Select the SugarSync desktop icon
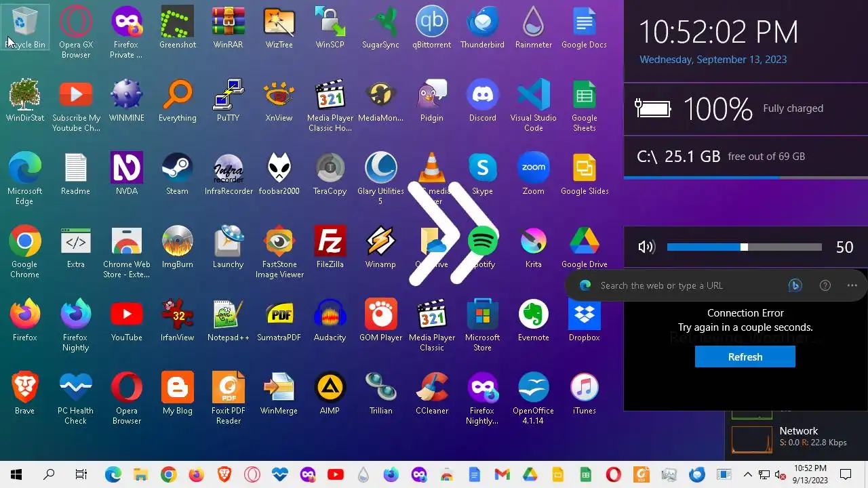 pos(381,28)
